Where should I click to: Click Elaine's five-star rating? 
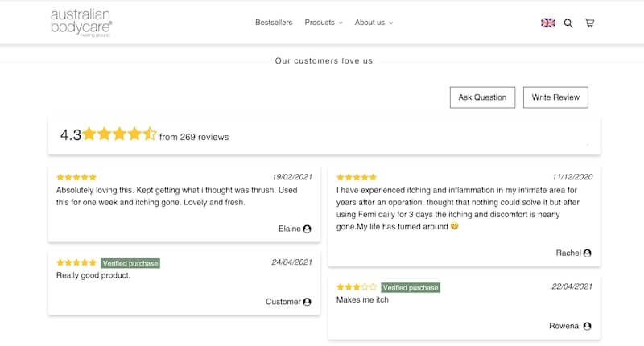(76, 177)
